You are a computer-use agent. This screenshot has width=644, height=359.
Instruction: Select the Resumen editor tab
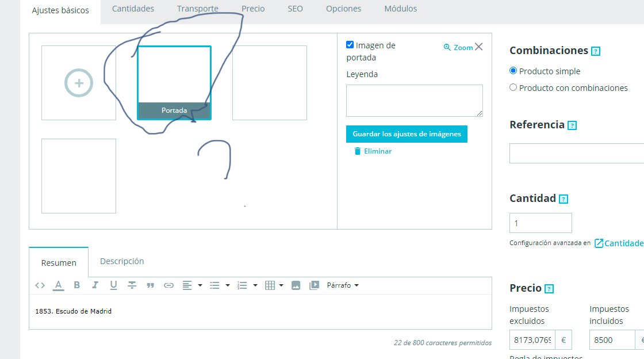[x=59, y=262]
